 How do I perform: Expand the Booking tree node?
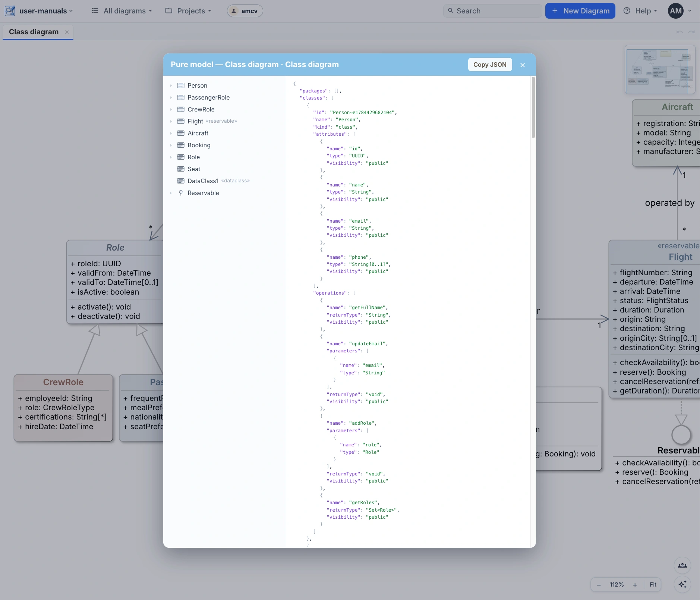click(x=171, y=145)
